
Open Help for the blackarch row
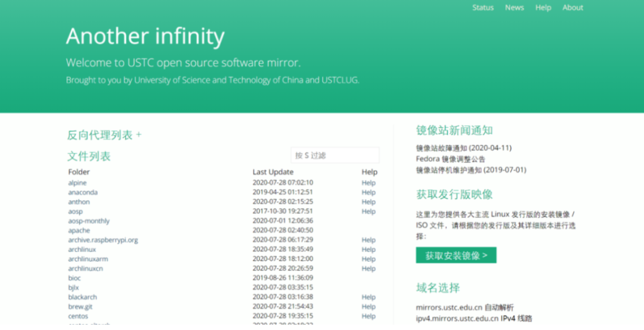[369, 297]
